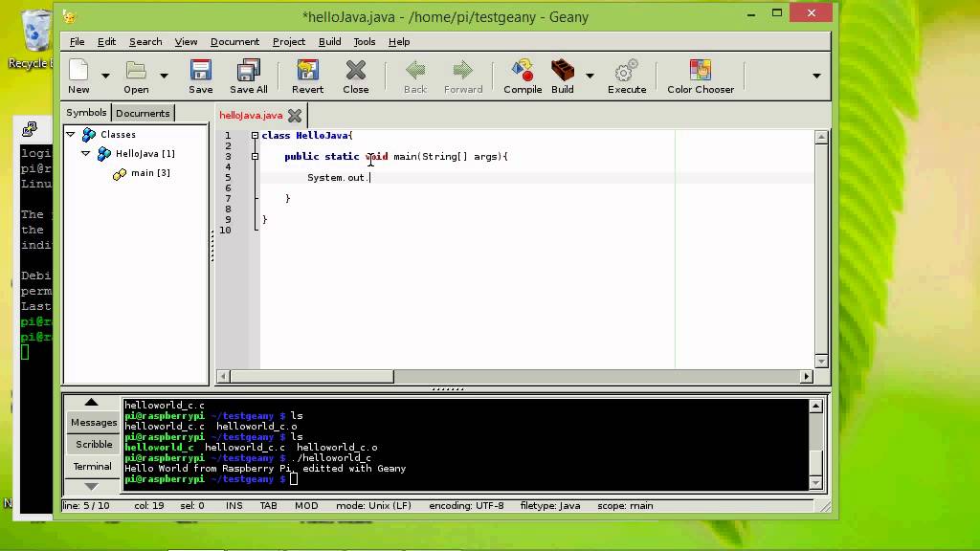Open the View menu
This screenshot has width=980, height=551.
[186, 42]
